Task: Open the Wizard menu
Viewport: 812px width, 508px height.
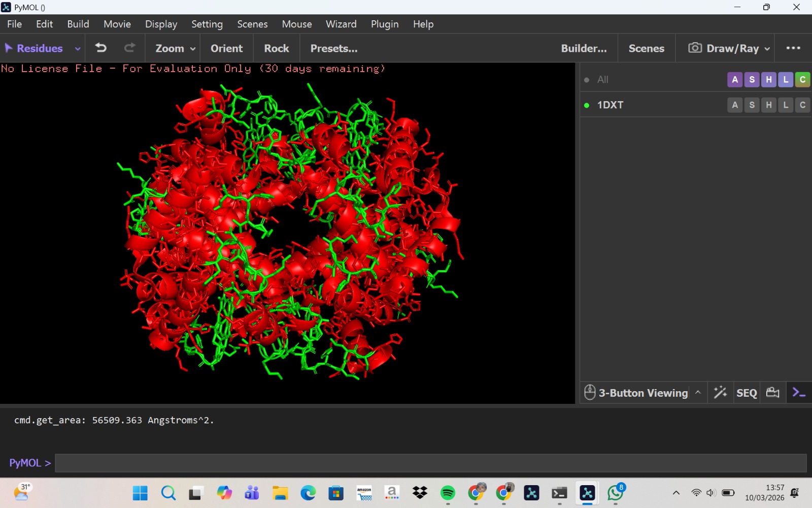Action: [341, 24]
